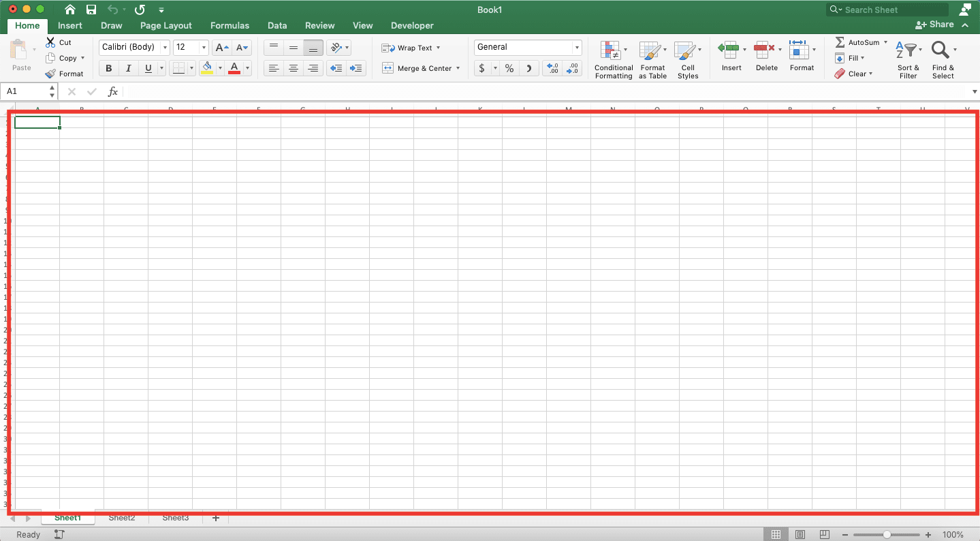Align text left

pos(274,68)
